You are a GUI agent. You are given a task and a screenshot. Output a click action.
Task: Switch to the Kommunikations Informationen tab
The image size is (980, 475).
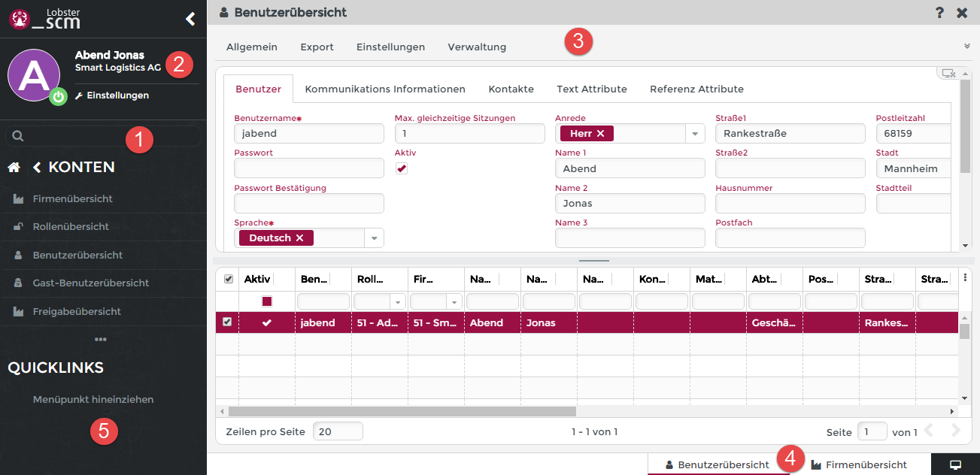385,89
